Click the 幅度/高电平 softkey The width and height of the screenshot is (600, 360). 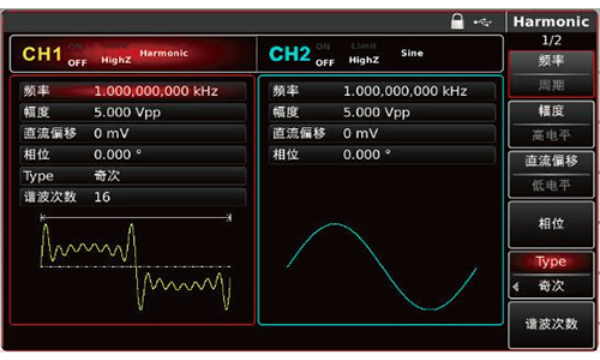click(x=551, y=124)
